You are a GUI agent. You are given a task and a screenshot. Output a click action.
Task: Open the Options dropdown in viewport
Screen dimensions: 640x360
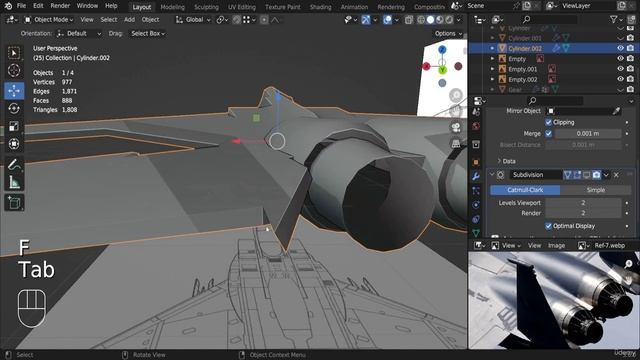point(448,33)
